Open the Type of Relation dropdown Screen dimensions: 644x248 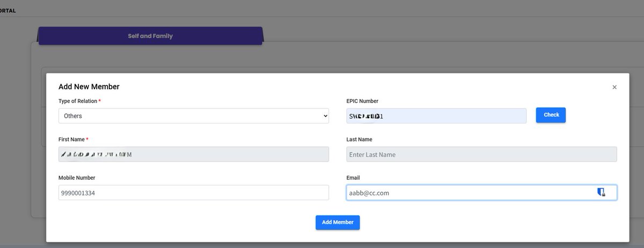pos(193,116)
